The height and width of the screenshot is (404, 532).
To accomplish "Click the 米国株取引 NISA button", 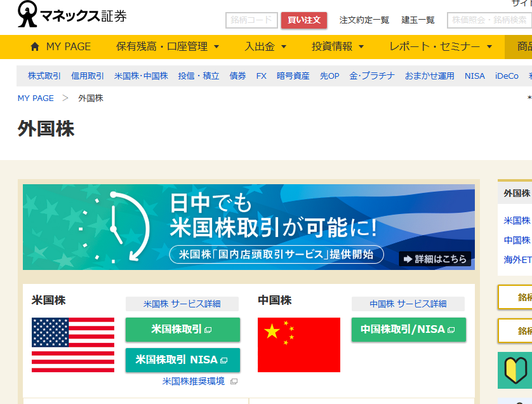I will tap(183, 360).
